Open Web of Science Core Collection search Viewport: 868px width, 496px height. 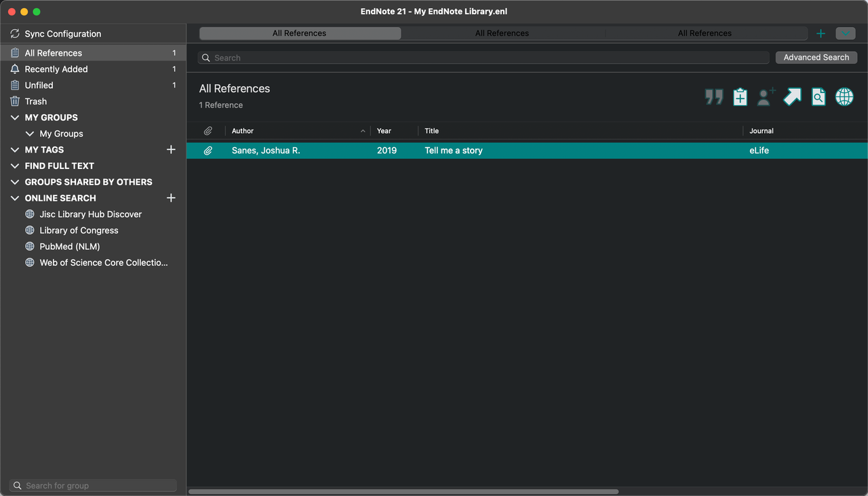tap(103, 263)
